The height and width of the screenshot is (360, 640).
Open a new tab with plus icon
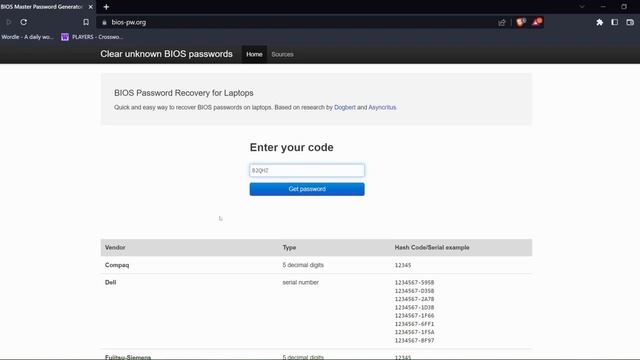tap(106, 7)
